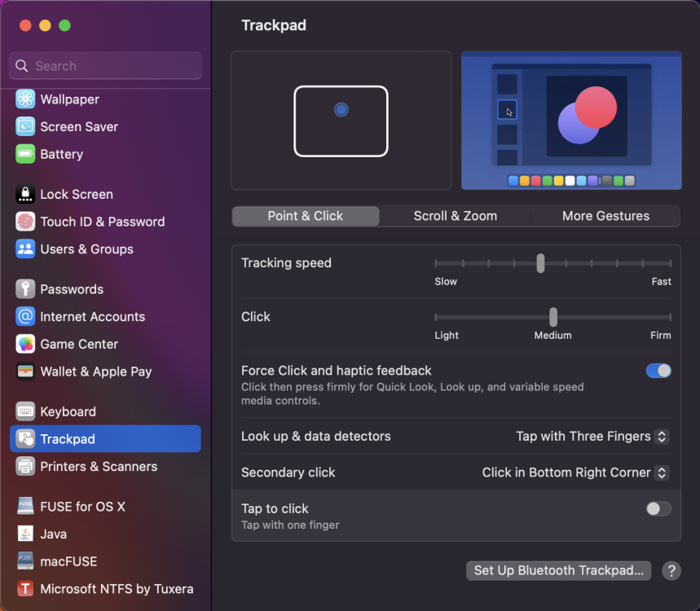The width and height of the screenshot is (700, 611).
Task: Open the Java preferences icon
Action: (x=25, y=534)
